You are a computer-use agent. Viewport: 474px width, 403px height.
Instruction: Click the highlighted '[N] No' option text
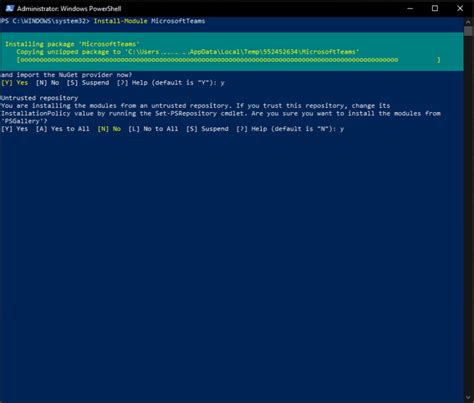click(109, 129)
